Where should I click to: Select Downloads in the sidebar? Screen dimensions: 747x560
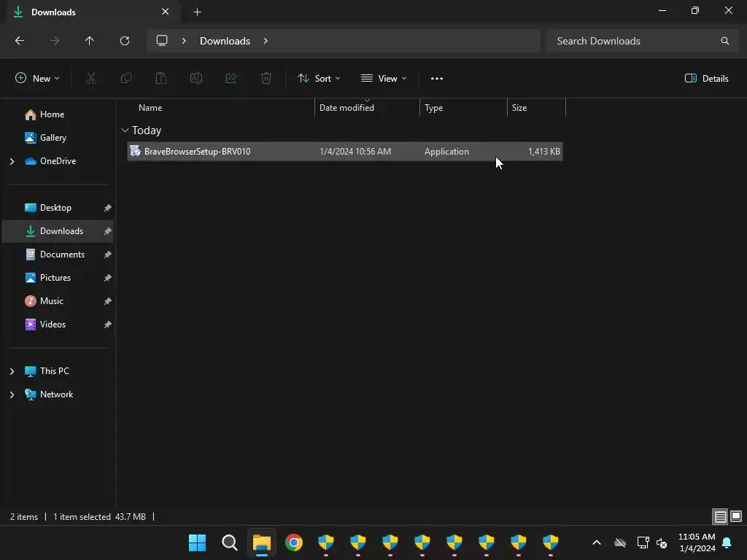58,231
